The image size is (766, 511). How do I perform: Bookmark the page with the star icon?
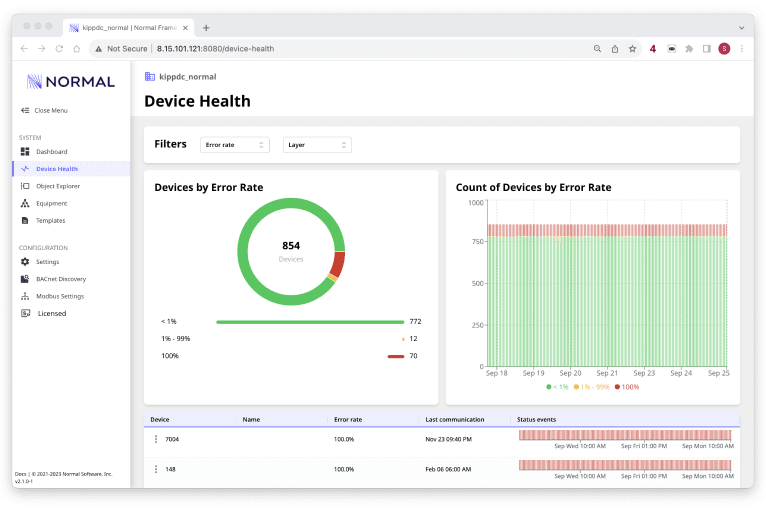(x=632, y=49)
